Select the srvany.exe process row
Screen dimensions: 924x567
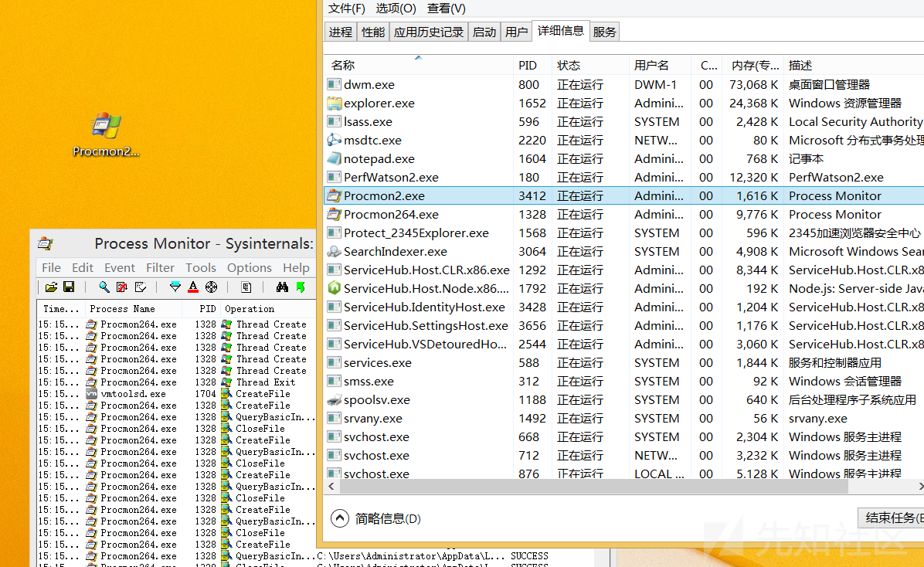[x=624, y=419]
